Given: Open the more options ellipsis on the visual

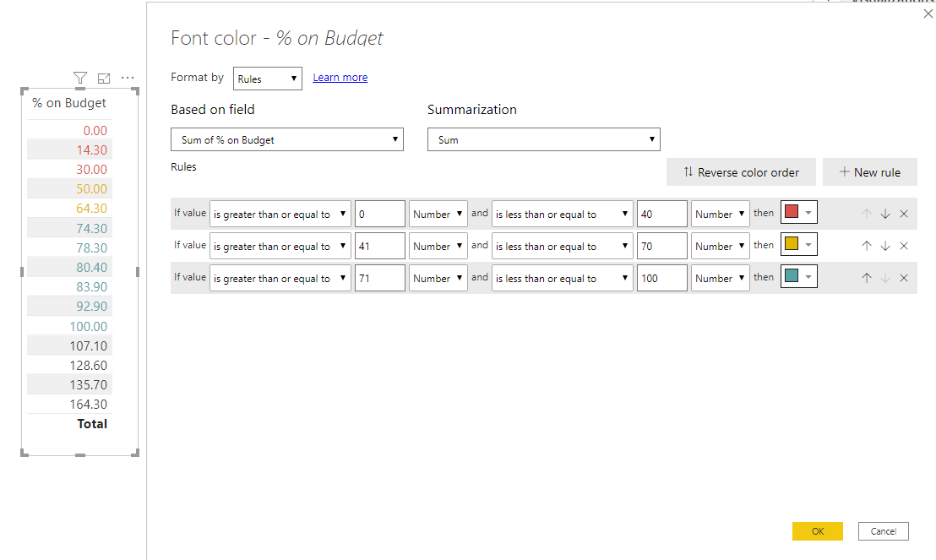Looking at the screenshot, I should (x=128, y=78).
